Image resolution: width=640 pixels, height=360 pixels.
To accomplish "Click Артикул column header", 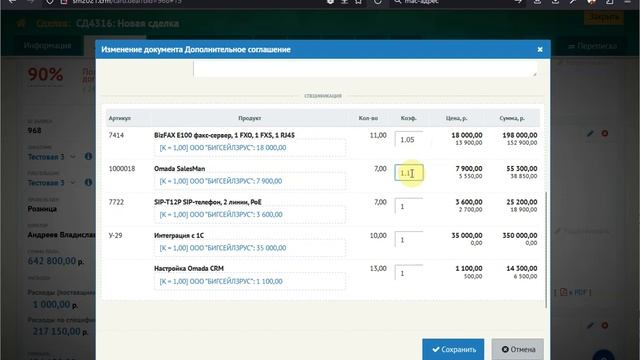I will 120,118.
